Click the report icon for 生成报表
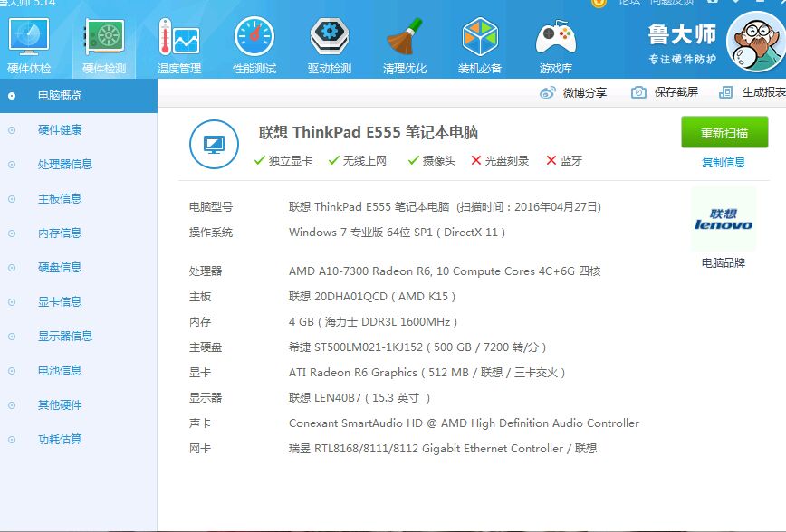Image resolution: width=786 pixels, height=532 pixels. 725,92
